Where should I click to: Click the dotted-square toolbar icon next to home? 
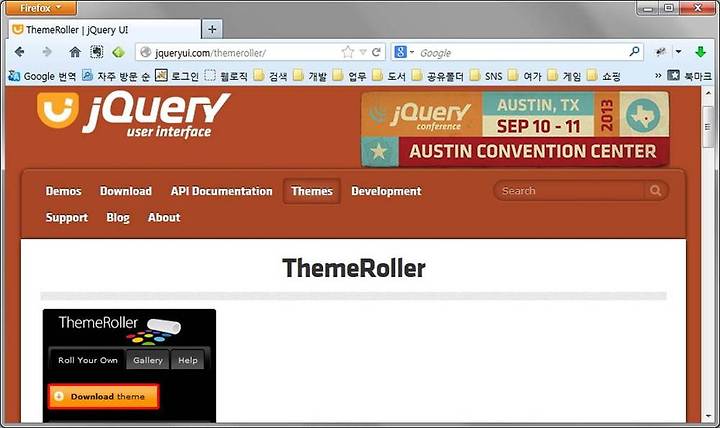96,52
